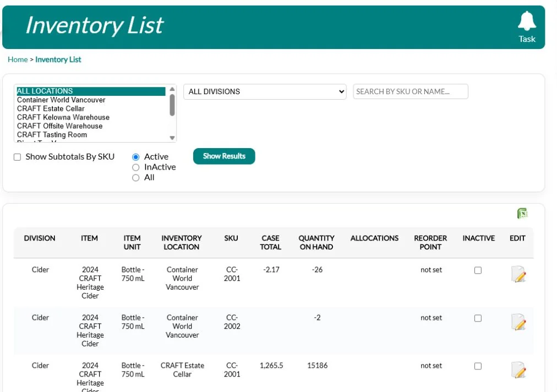Select the Active radio button
Viewport: 557px width, 392px height.
(x=136, y=157)
